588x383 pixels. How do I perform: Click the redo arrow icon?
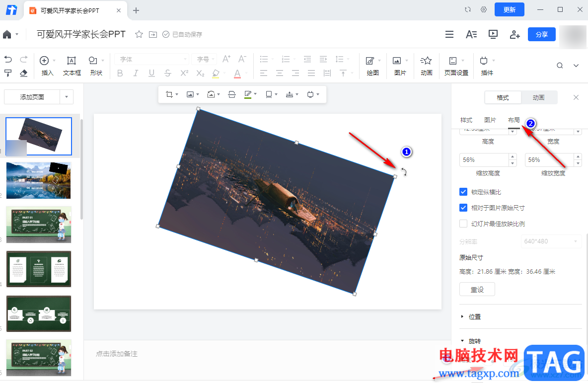pyautogui.click(x=24, y=59)
